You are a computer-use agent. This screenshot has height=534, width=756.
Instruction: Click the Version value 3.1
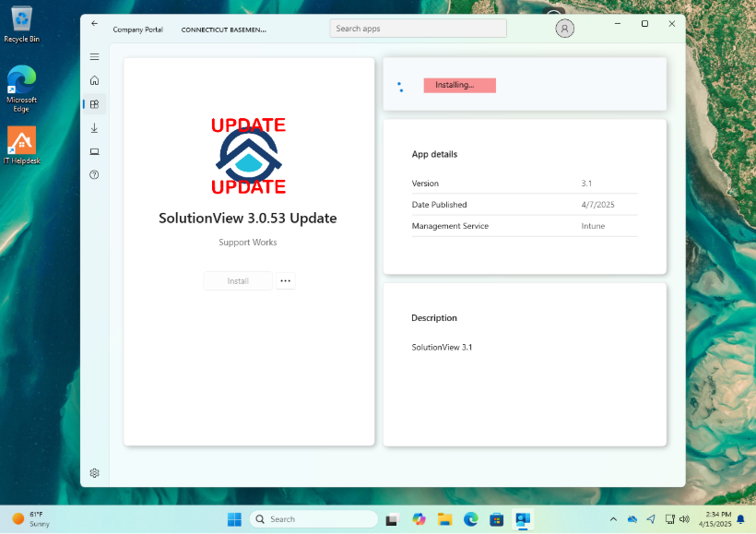coord(586,184)
